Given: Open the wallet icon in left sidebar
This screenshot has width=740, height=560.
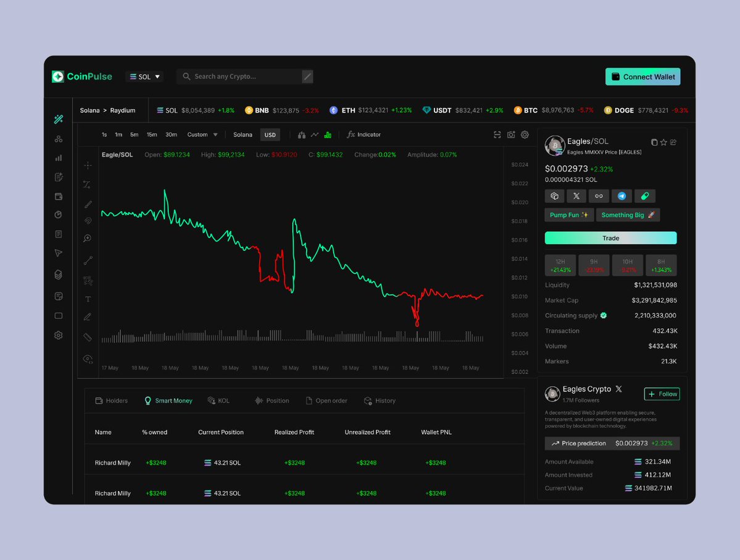Looking at the screenshot, I should (59, 196).
